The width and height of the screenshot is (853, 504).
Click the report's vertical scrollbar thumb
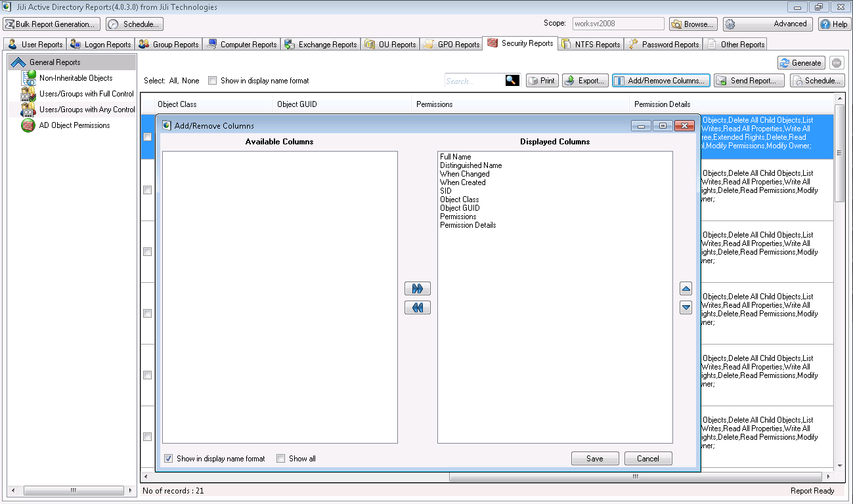[839, 154]
